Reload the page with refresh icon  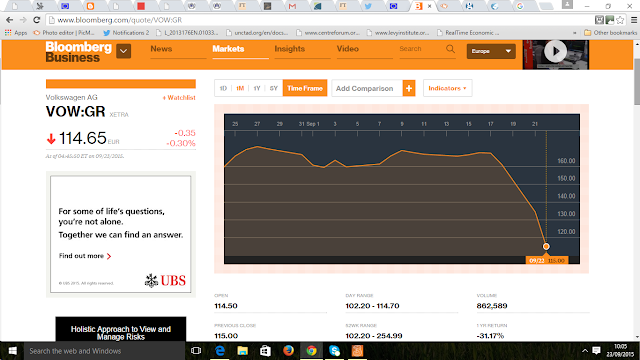click(x=36, y=20)
